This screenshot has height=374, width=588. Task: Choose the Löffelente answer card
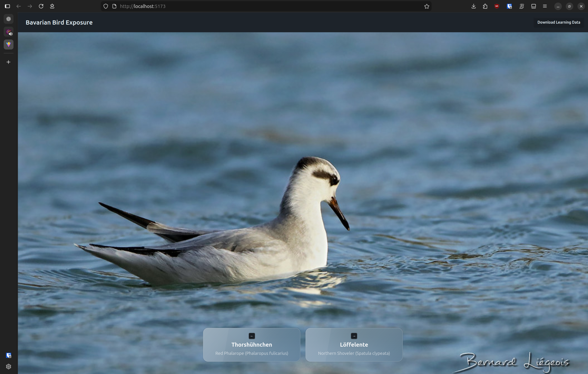click(354, 344)
